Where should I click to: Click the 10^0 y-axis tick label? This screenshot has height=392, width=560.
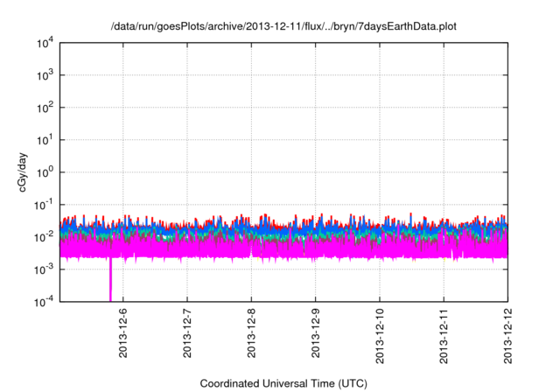click(x=45, y=172)
